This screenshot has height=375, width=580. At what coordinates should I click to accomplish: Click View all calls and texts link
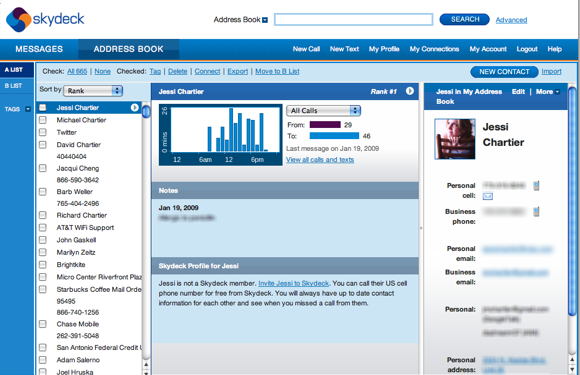pyautogui.click(x=320, y=160)
